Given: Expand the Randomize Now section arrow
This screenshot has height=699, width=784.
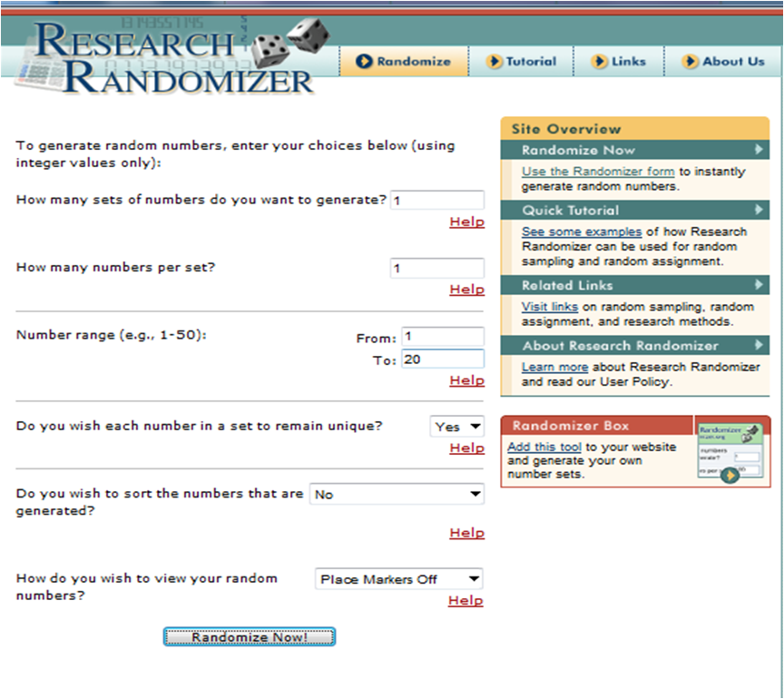Looking at the screenshot, I should tap(759, 149).
